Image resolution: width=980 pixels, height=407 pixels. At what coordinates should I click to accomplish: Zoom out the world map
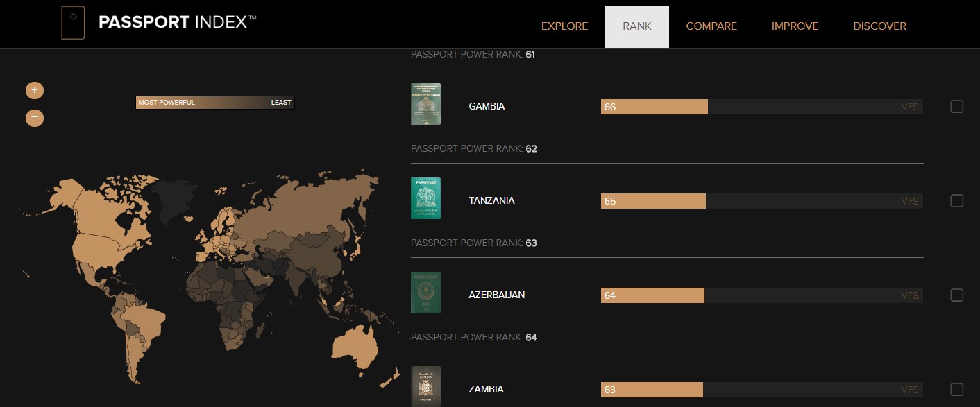[x=35, y=118]
